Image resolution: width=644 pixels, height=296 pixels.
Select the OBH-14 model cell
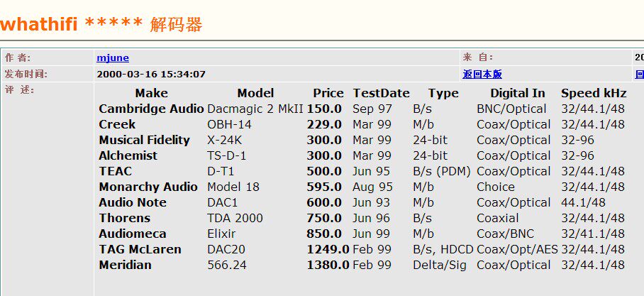click(229, 124)
